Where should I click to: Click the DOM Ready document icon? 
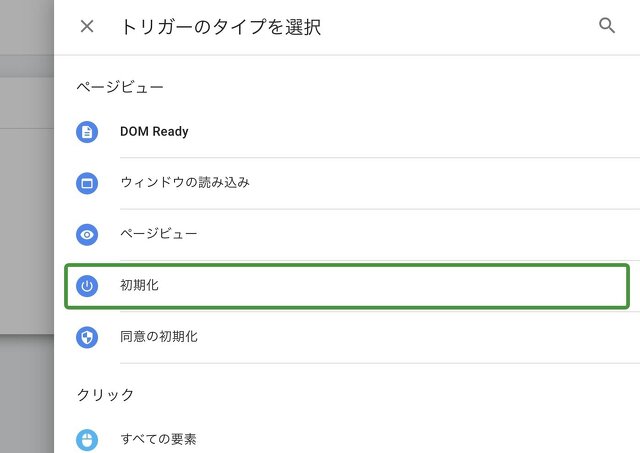(87, 132)
